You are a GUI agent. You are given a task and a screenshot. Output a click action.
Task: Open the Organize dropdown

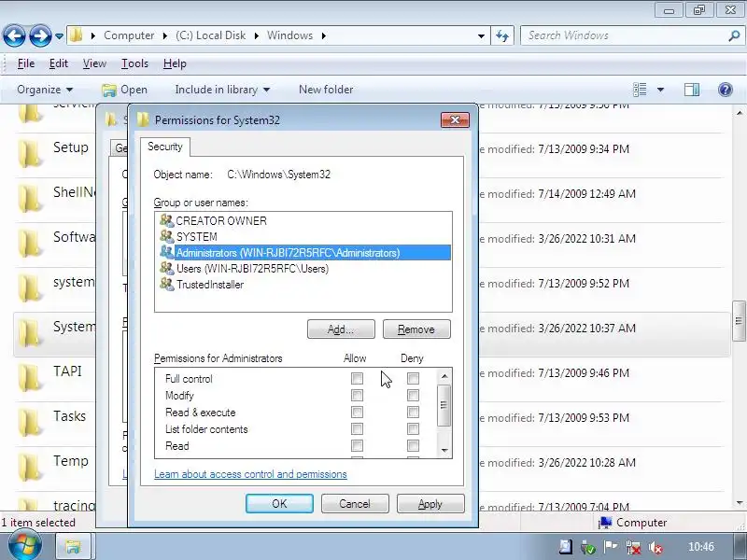pyautogui.click(x=45, y=90)
